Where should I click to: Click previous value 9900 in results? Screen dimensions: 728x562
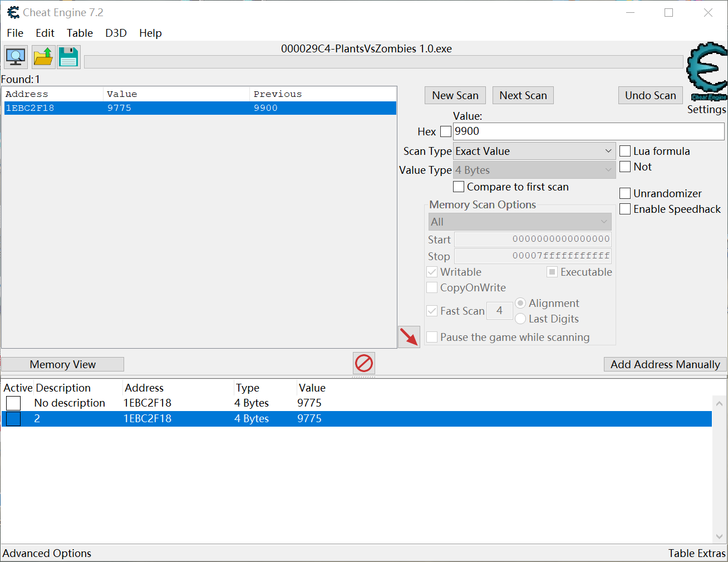(x=265, y=108)
